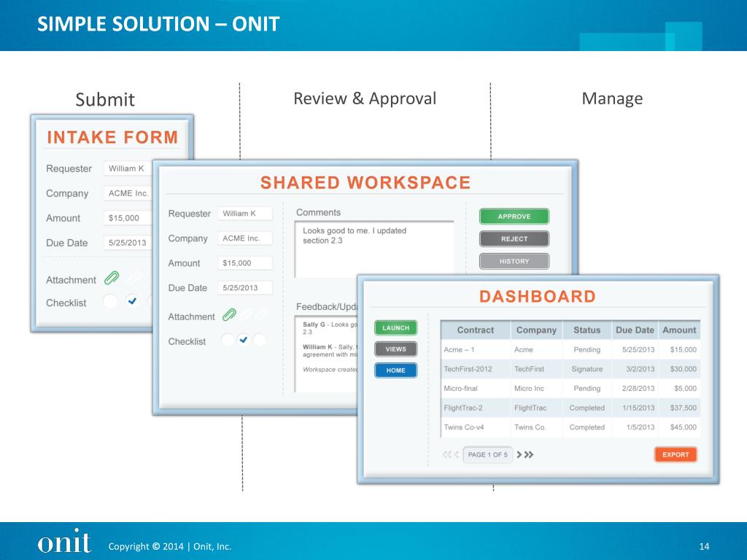Image resolution: width=747 pixels, height=560 pixels.
Task: Select the FlightTrac-2 contract row
Action: pos(570,408)
